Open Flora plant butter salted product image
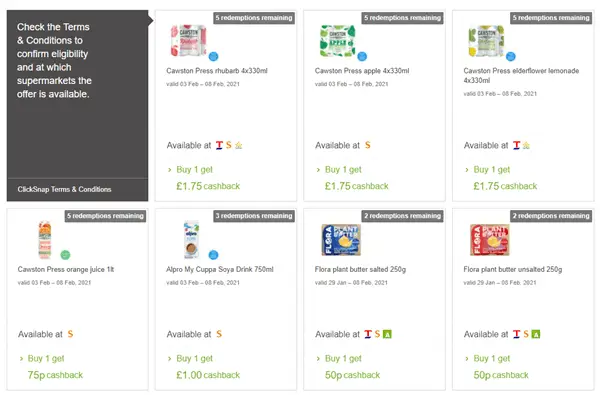Image resolution: width=600 pixels, height=395 pixels. (341, 240)
